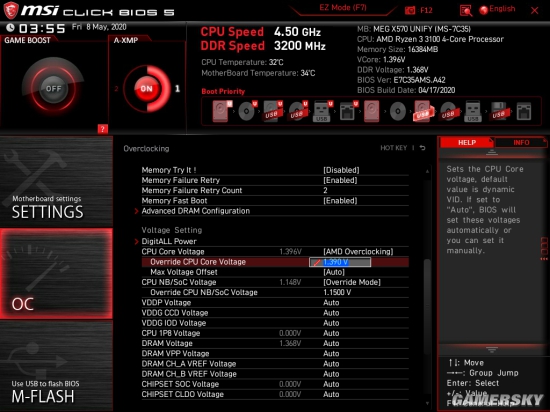Click the back arrow next to HOT KEY
The width and height of the screenshot is (550, 412).
point(422,148)
